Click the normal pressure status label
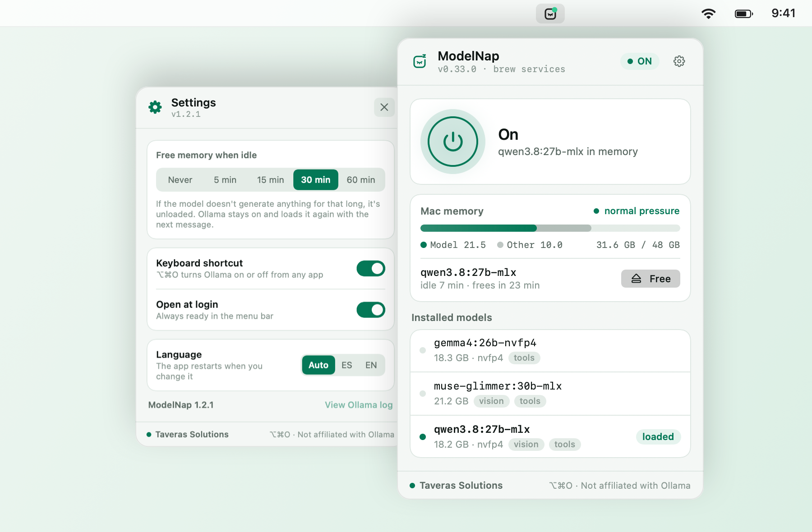 637,211
